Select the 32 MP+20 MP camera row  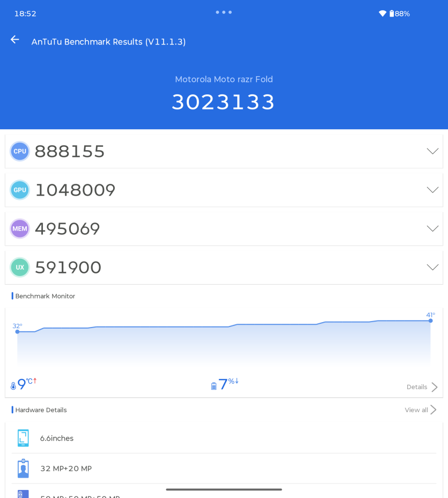224,469
